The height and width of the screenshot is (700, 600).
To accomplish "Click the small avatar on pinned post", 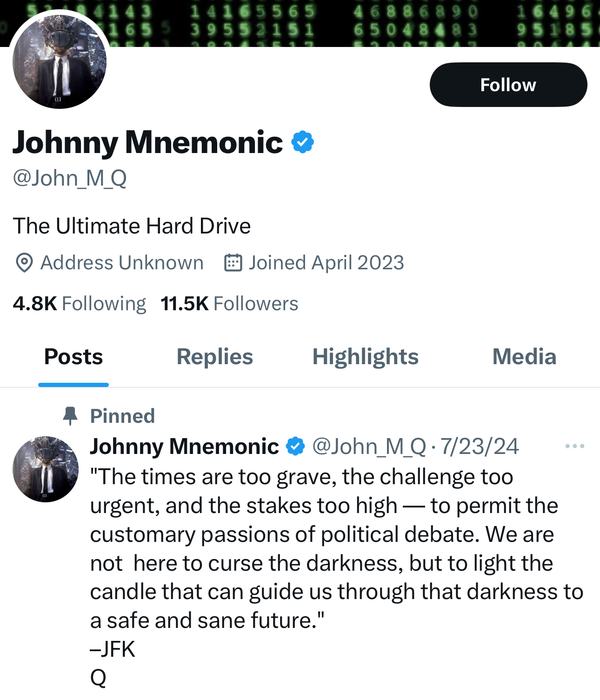I will [x=46, y=469].
